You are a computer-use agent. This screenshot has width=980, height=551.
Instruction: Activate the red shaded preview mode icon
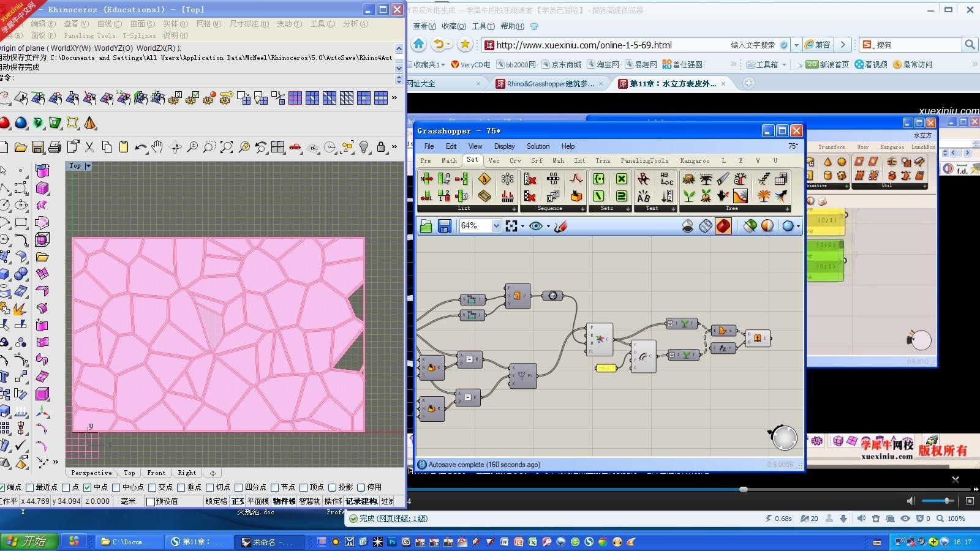point(723,226)
